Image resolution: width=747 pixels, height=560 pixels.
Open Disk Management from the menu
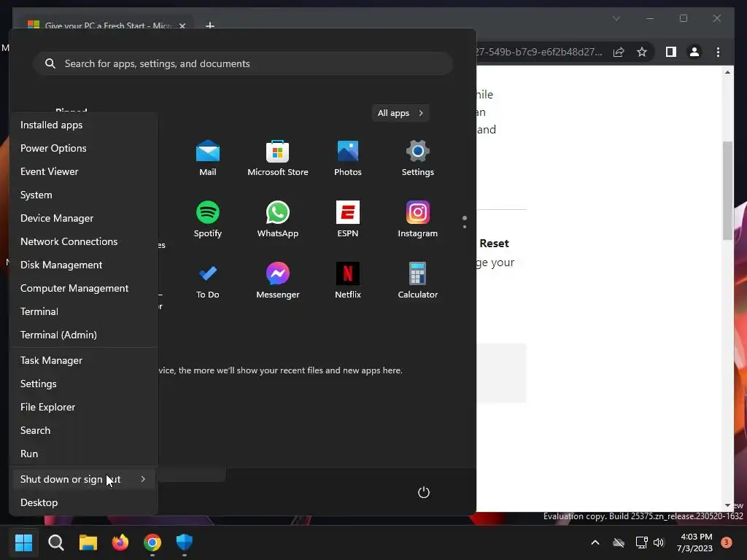click(x=83, y=265)
